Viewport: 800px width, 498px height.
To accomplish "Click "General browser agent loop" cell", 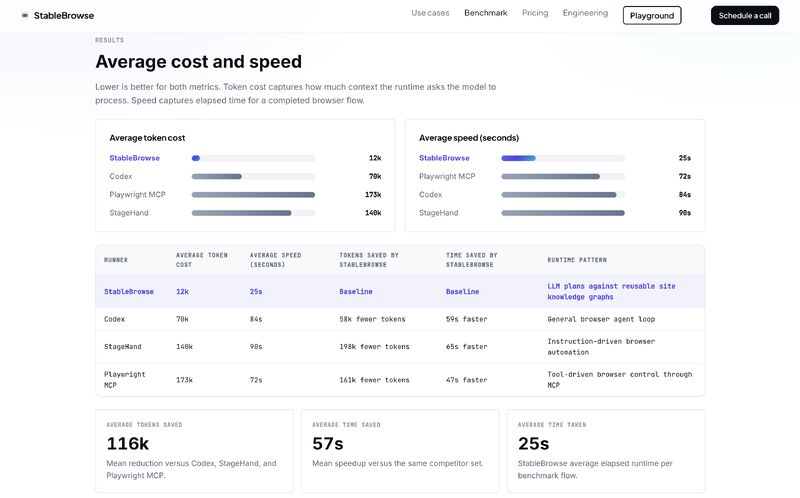I will click(601, 319).
